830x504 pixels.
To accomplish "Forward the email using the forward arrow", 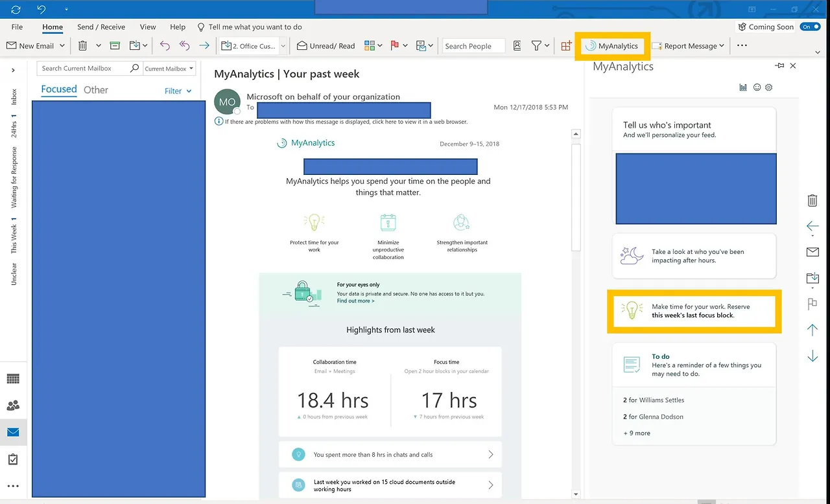I will tap(204, 46).
